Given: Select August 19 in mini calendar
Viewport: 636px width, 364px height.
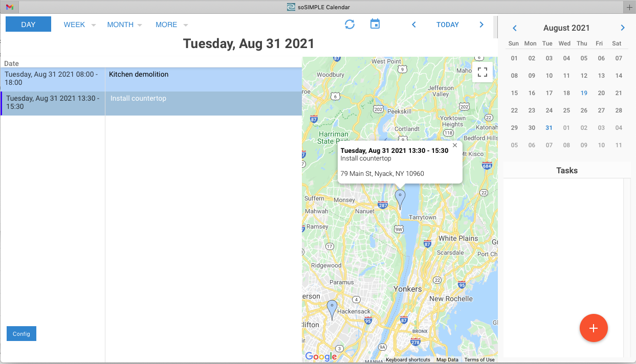Looking at the screenshot, I should coord(584,93).
